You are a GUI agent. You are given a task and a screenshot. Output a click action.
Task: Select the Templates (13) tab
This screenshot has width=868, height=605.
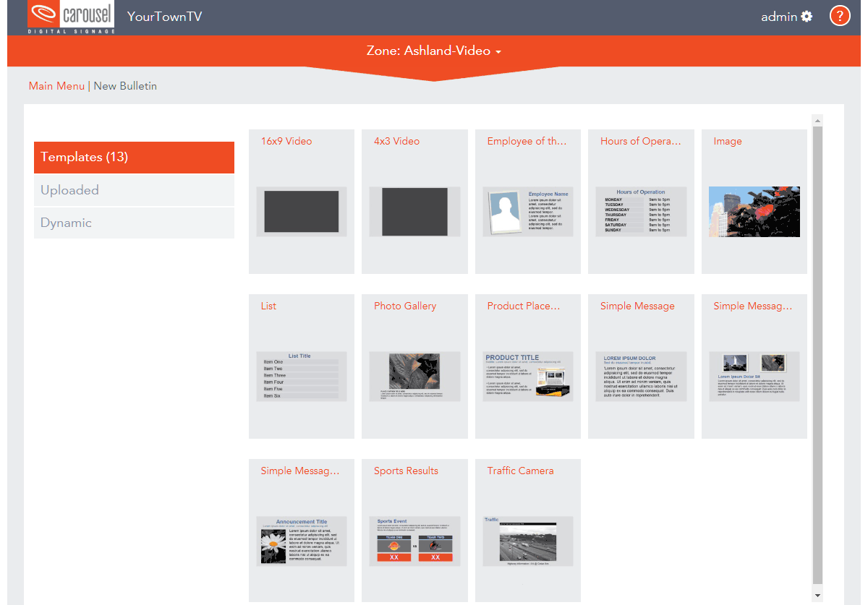point(134,157)
